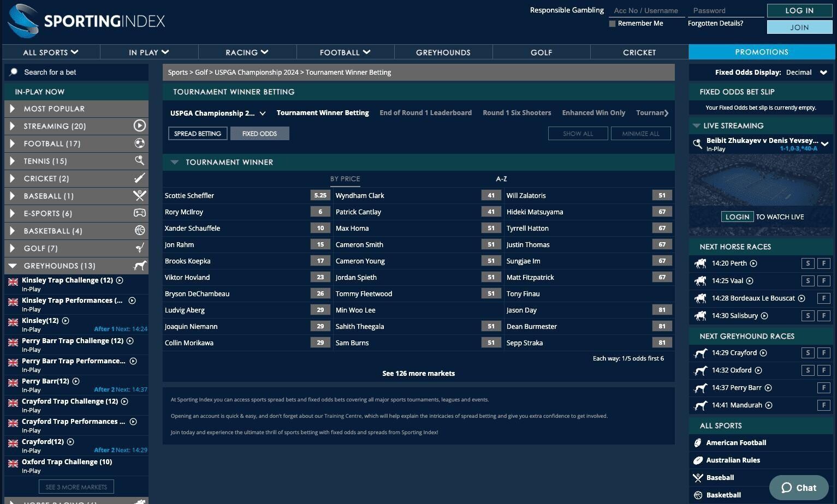Open the Cricket nav tab
This screenshot has height=504, width=837.
pyautogui.click(x=639, y=52)
